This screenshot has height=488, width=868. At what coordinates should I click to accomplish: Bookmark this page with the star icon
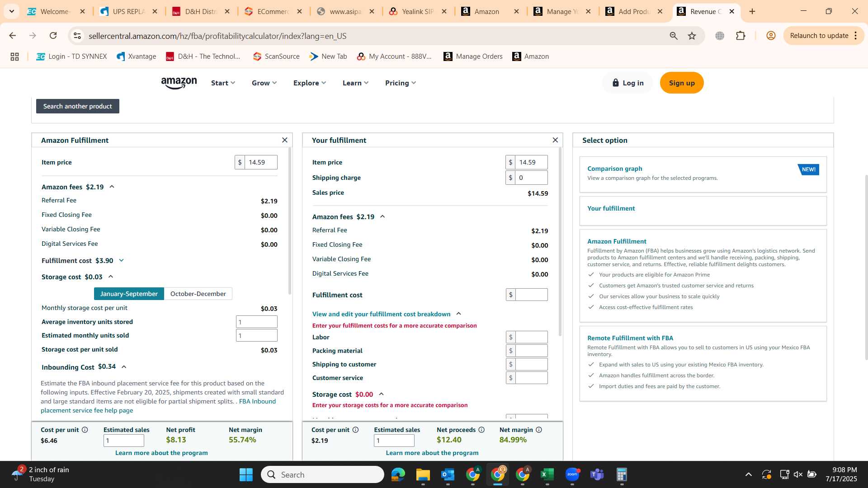(x=692, y=36)
